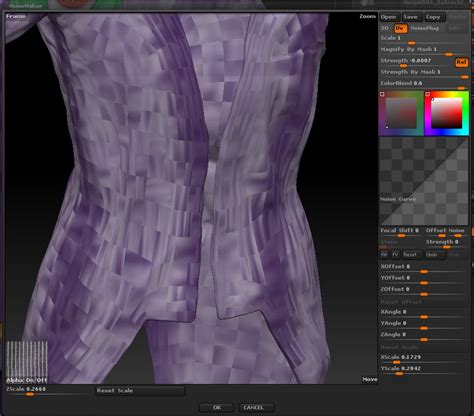Click the Offset curve slider
Viewport: 474px width, 416px height.
436,232
